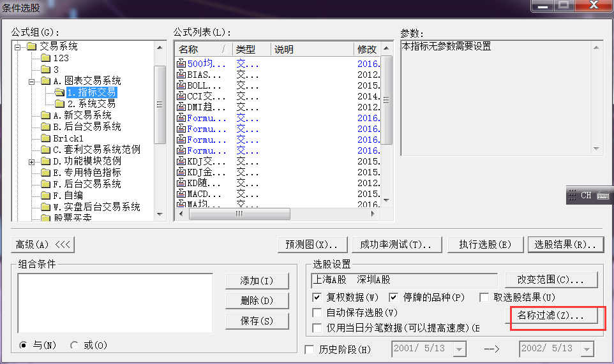This screenshot has height=364, width=614.
Task: Expand the D.功能模块范例 tree node
Action: pyautogui.click(x=32, y=161)
